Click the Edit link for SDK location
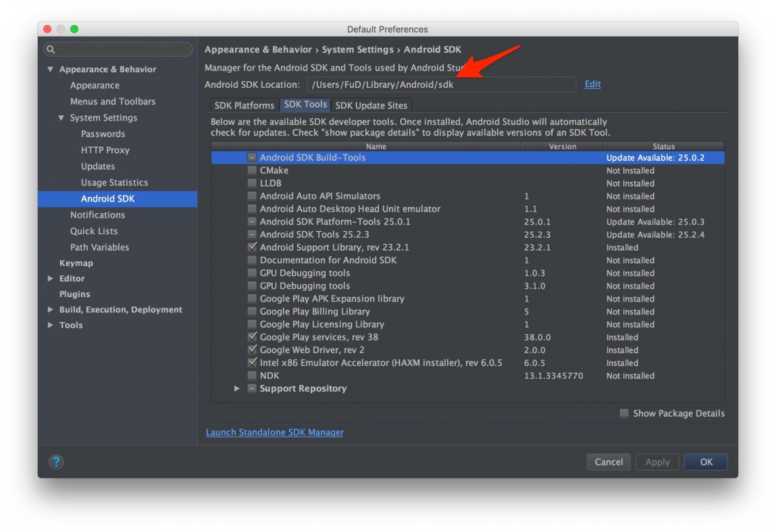This screenshot has height=532, width=776. tap(593, 83)
